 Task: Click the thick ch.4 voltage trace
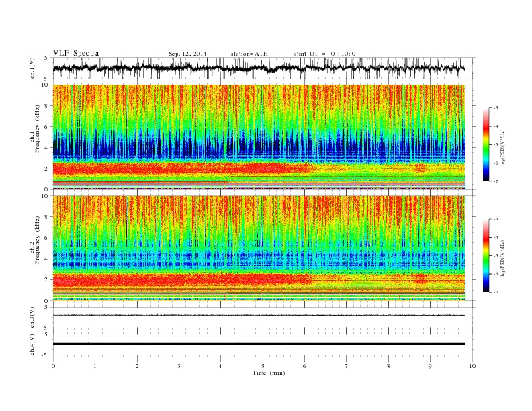tap(259, 344)
